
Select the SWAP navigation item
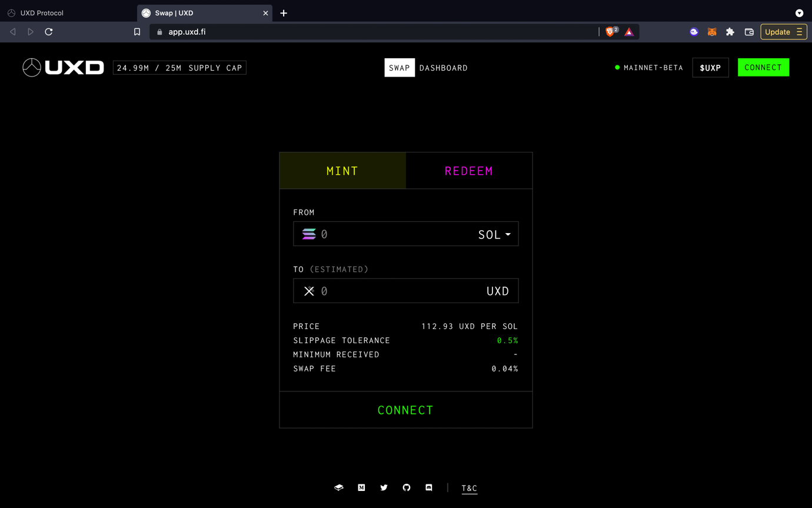(x=400, y=68)
